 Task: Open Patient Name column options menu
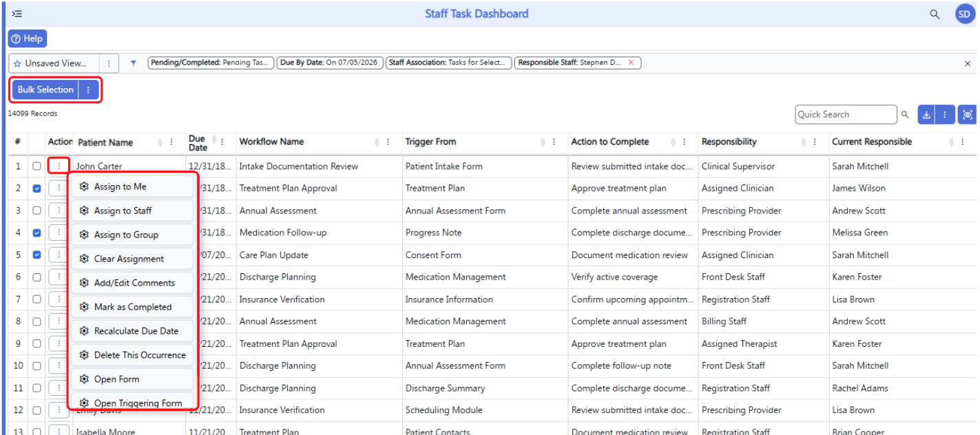[171, 142]
